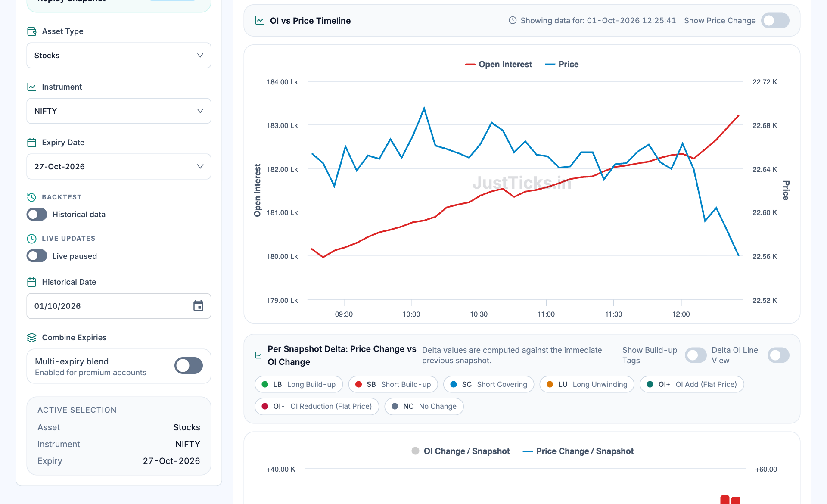Image resolution: width=827 pixels, height=504 pixels.
Task: Click the Historical Date input field
Action: 119,306
